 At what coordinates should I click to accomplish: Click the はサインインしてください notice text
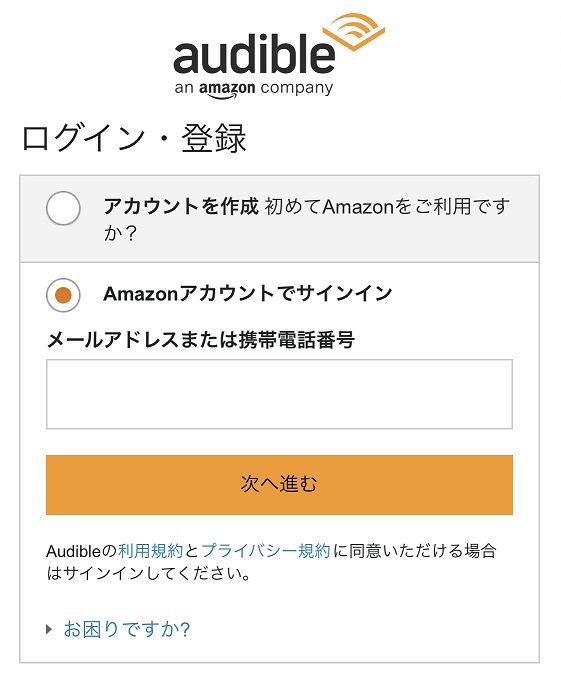148,573
